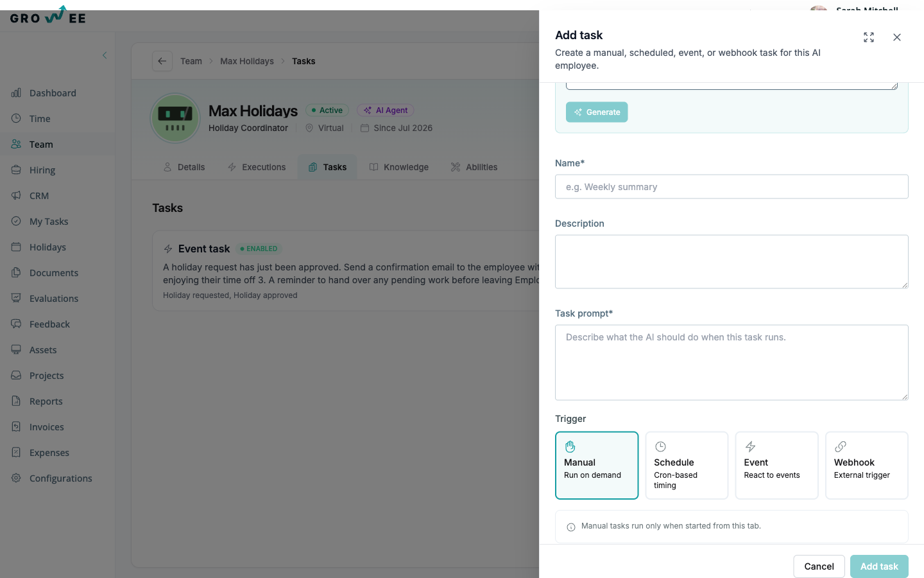Collapse the left sidebar
924x578 pixels.
(x=105, y=55)
